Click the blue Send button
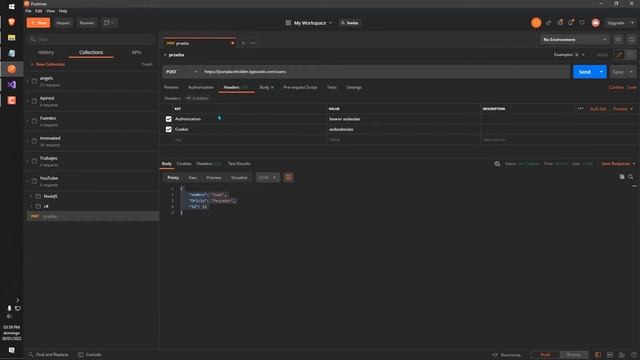640x360 pixels. pyautogui.click(x=584, y=72)
